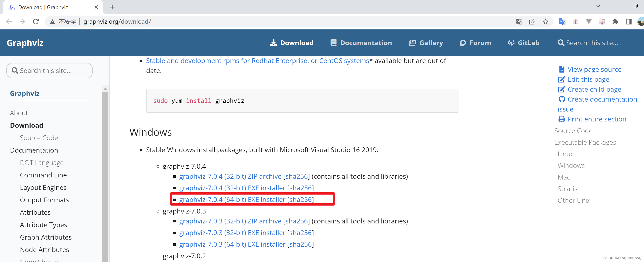The image size is (644, 262).
Task: Open Gallery in the top navigation
Action: pos(426,43)
